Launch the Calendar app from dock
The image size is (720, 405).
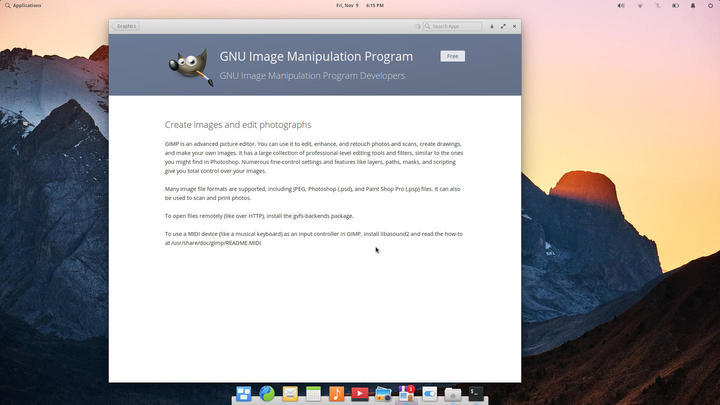click(x=313, y=394)
